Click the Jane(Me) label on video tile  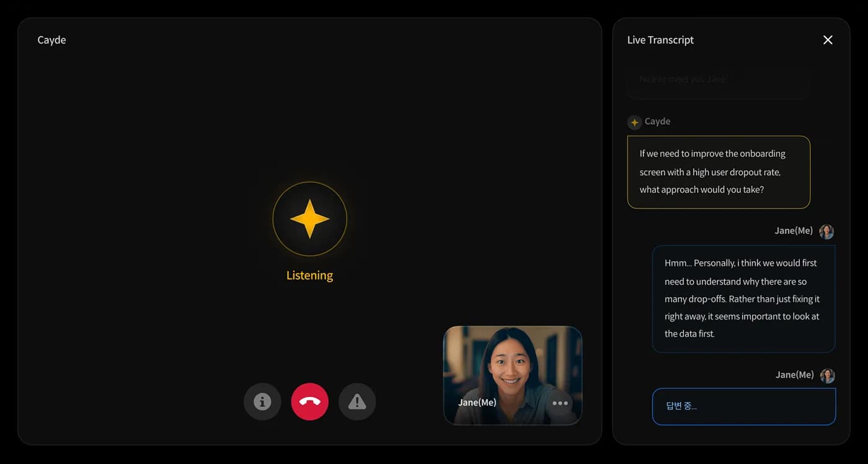(477, 403)
